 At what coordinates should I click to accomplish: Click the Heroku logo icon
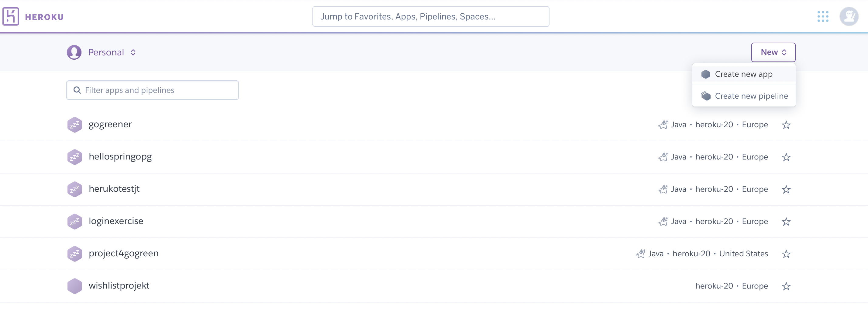tap(10, 16)
